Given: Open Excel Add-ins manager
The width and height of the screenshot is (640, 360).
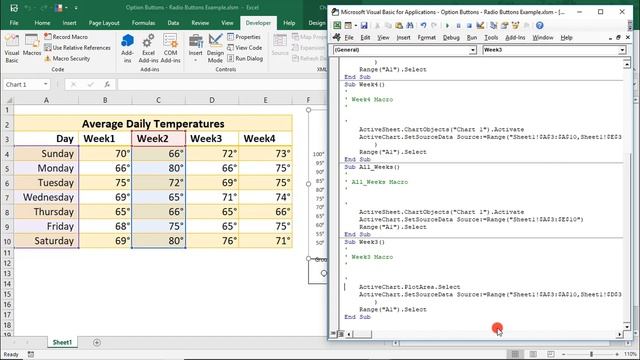Looking at the screenshot, I should 148,49.
